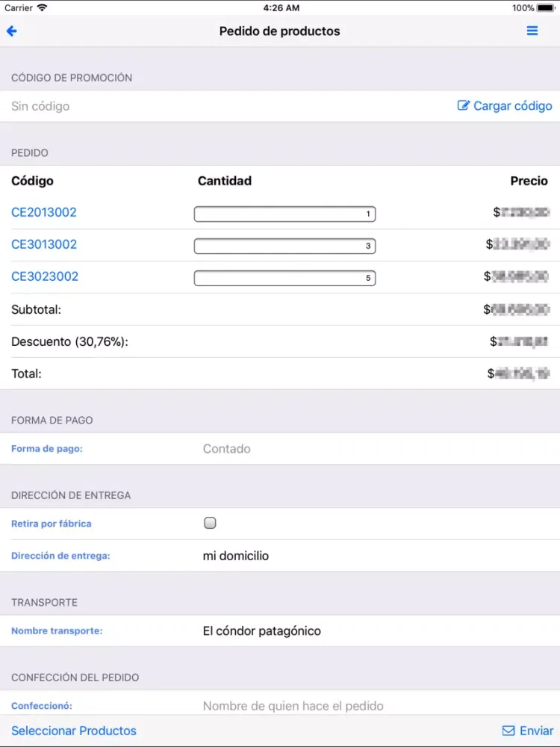560x747 pixels.
Task: Open product code CE3013002
Action: 44,244
